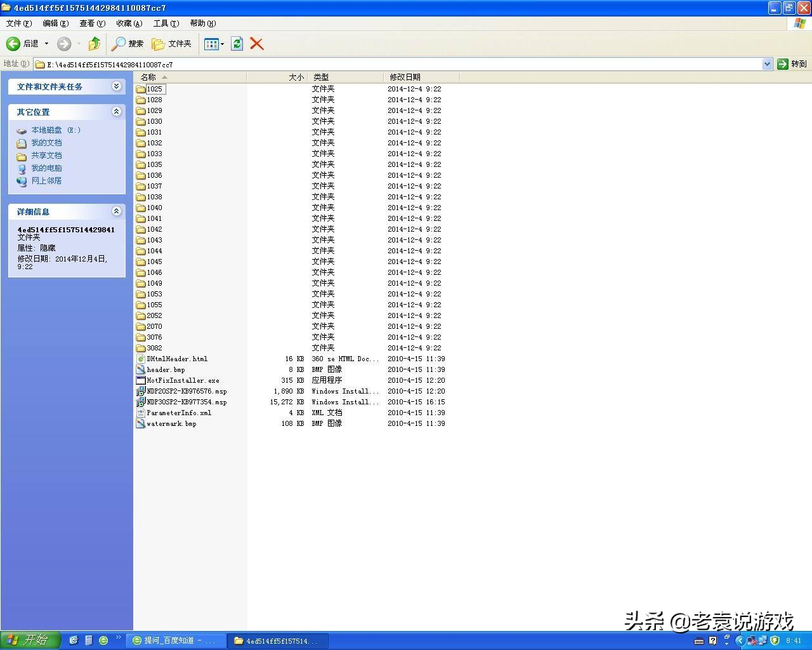Viewport: 812px width, 650px height.
Task: Click the greyed-out Forward arrow button
Action: point(64,44)
